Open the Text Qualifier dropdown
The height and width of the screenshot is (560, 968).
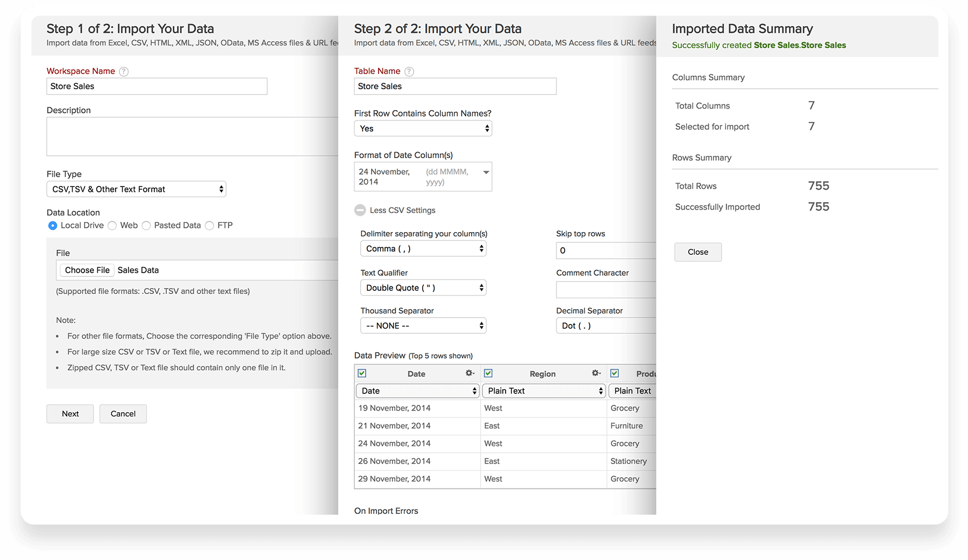[x=423, y=288]
